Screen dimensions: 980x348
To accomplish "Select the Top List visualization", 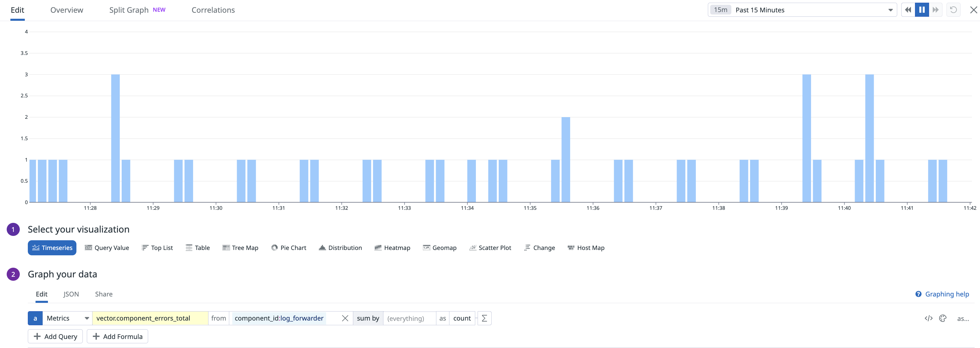I will [157, 248].
